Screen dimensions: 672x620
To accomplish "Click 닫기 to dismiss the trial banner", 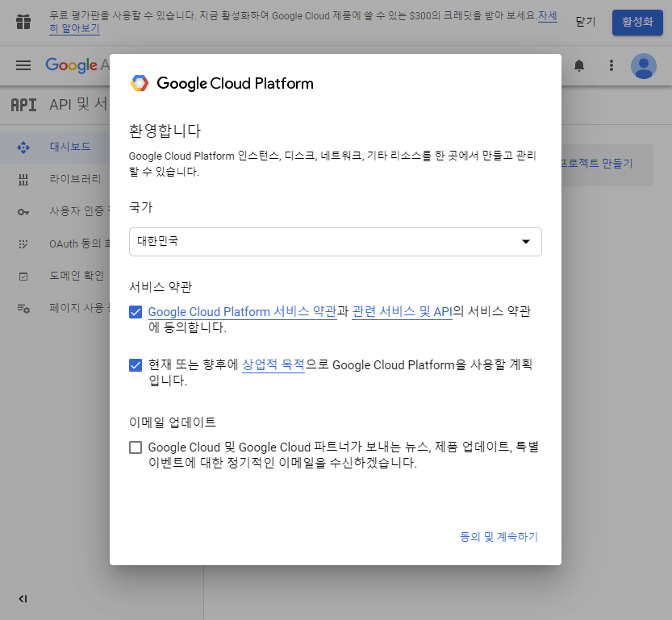I will pyautogui.click(x=586, y=22).
